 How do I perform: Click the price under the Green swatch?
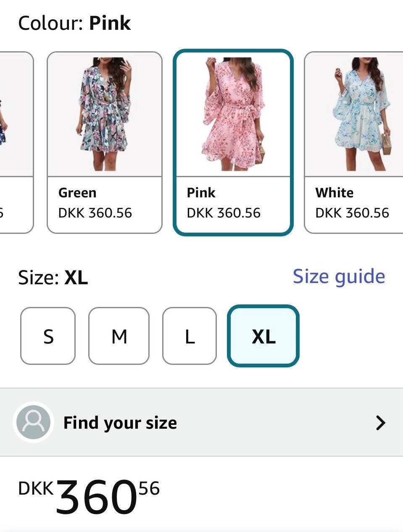(x=95, y=213)
